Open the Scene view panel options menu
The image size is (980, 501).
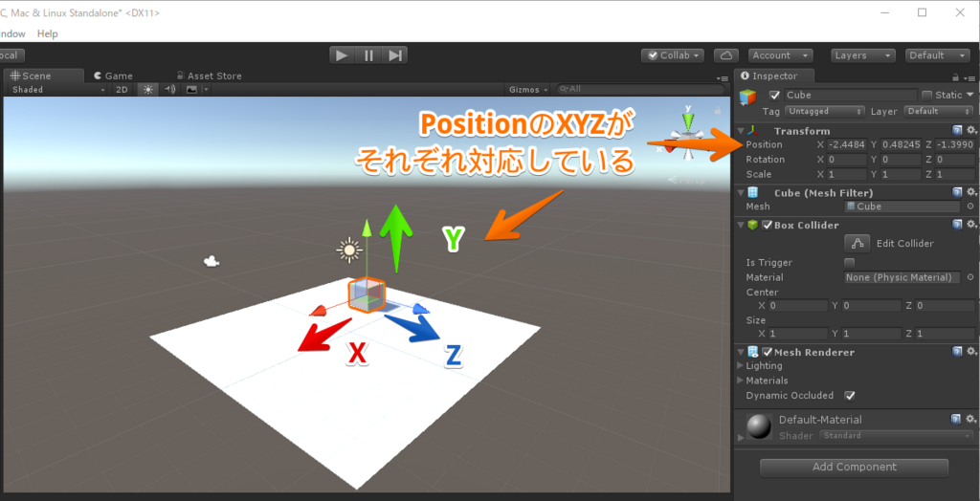(x=723, y=78)
